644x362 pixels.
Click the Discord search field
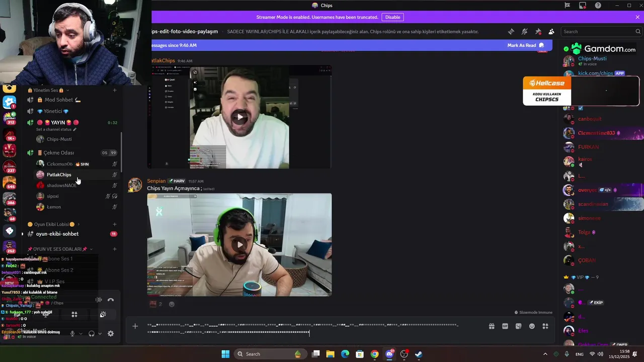[601, 31]
